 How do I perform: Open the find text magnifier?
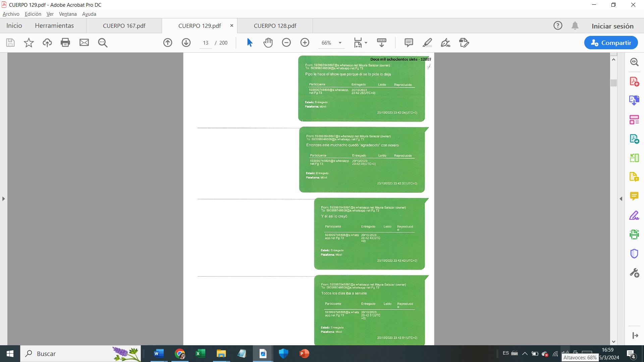click(x=103, y=43)
